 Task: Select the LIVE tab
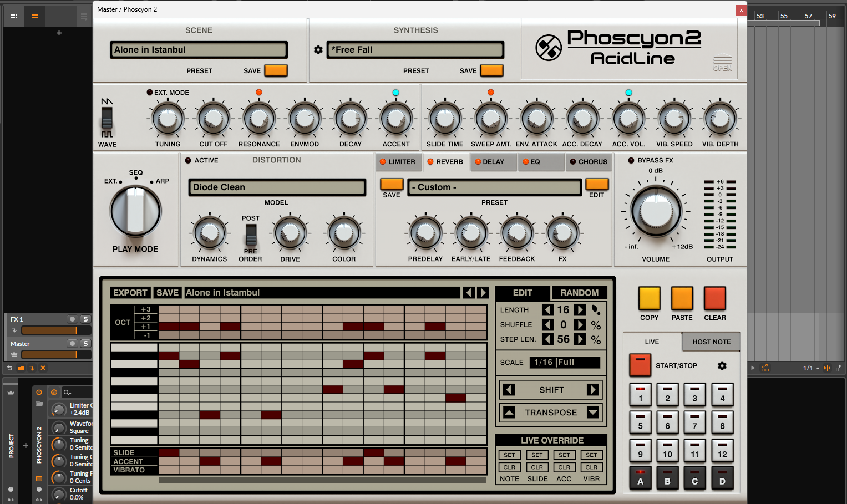(x=652, y=342)
